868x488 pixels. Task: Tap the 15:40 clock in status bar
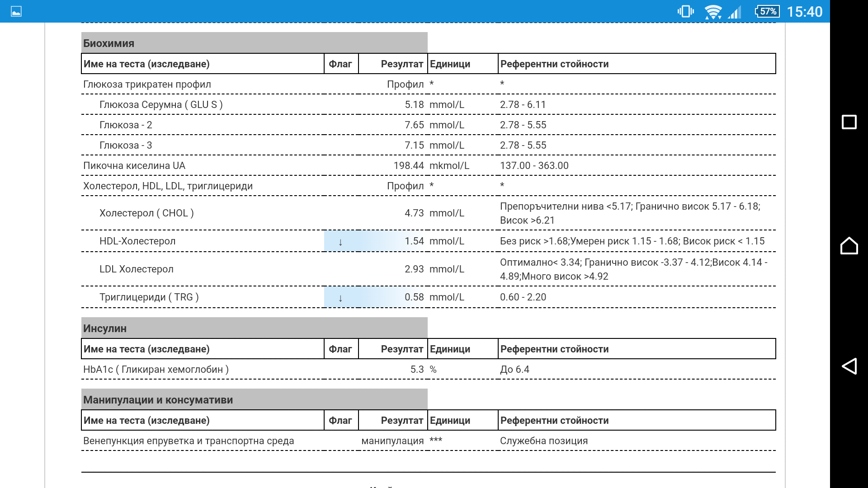(x=804, y=12)
